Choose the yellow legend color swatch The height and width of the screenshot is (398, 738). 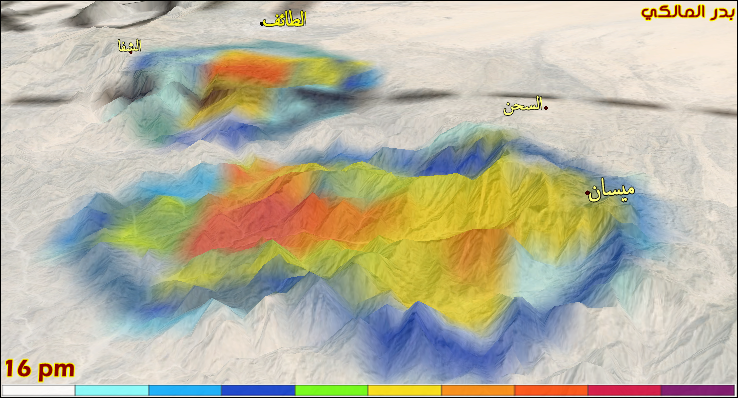[x=405, y=390]
